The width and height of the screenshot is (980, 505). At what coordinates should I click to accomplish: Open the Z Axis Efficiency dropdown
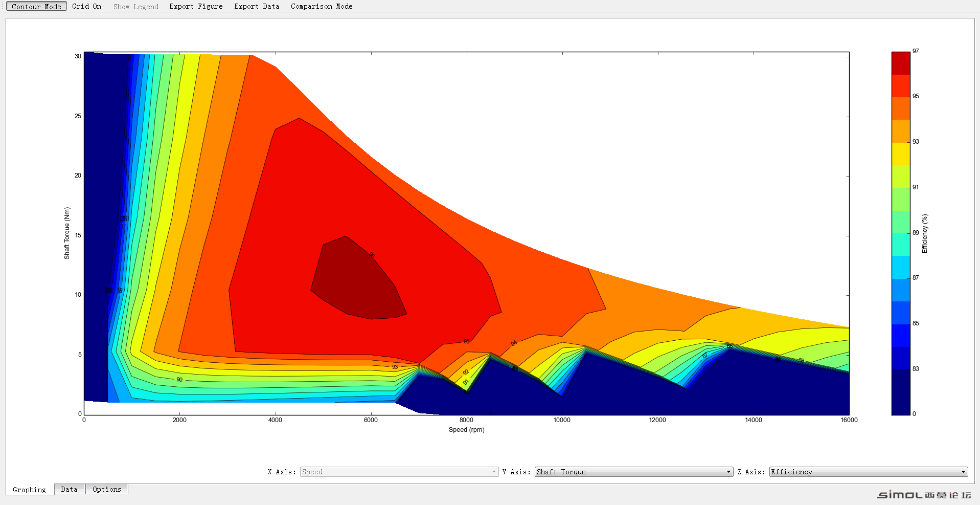pyautogui.click(x=869, y=472)
